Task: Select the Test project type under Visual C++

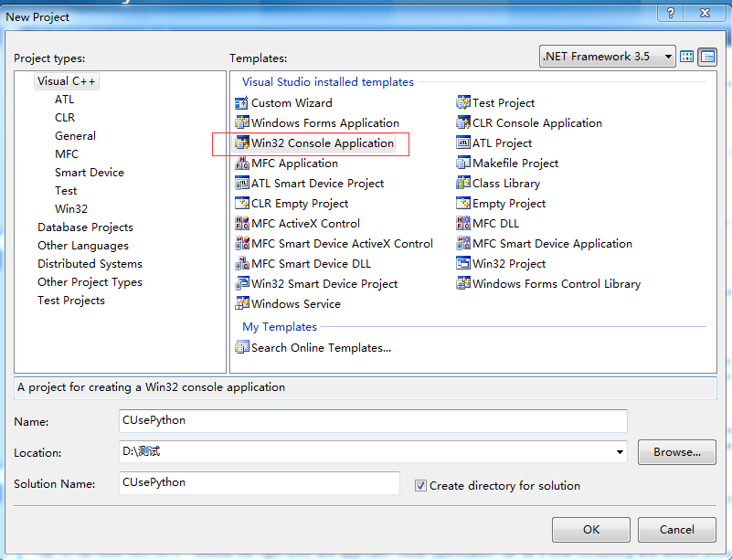Action: [66, 190]
